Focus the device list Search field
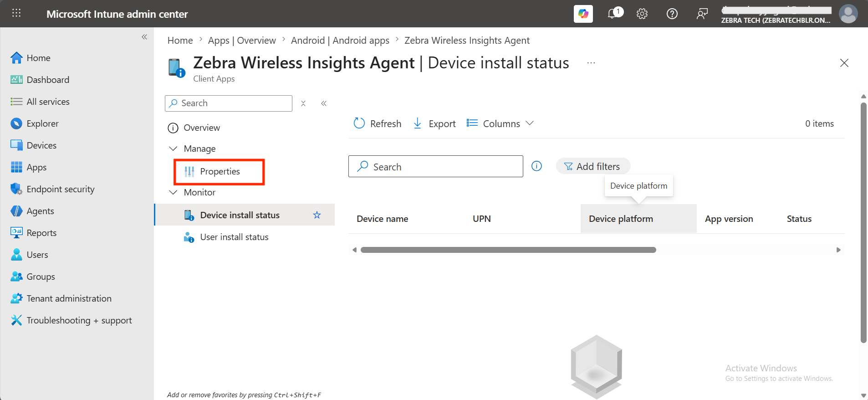Viewport: 868px width, 400px height. (436, 166)
